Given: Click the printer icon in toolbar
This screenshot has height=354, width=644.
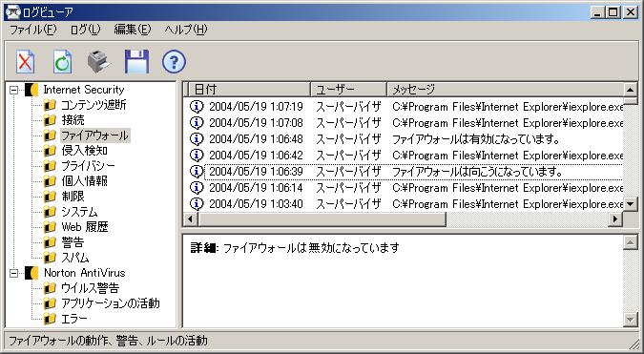Looking at the screenshot, I should (x=99, y=62).
